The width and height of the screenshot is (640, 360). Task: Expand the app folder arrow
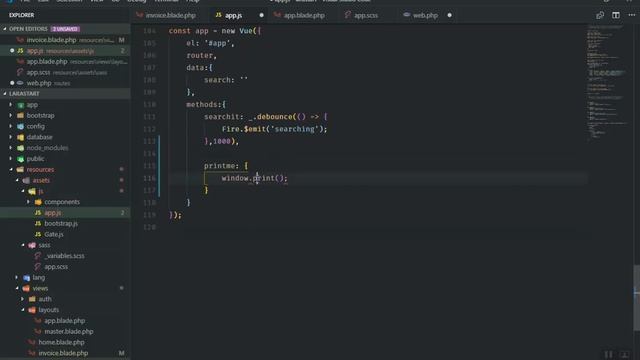pyautogui.click(x=11, y=105)
